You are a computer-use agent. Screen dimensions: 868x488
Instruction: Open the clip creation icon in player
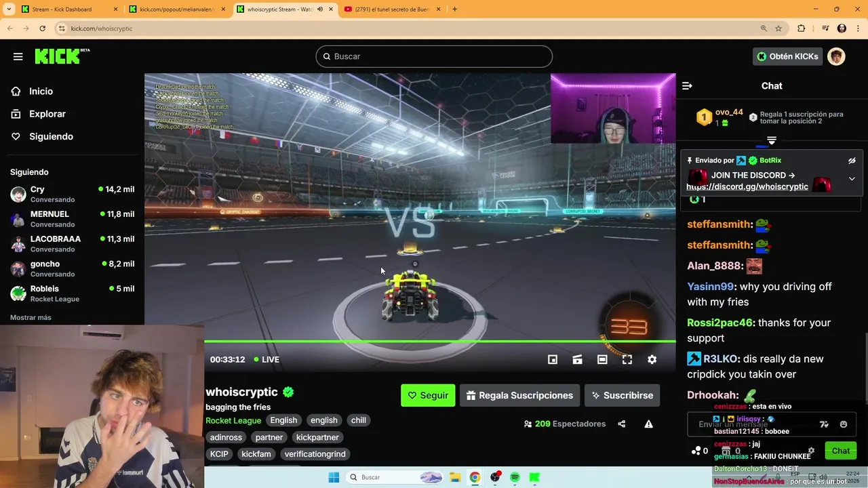(x=577, y=360)
